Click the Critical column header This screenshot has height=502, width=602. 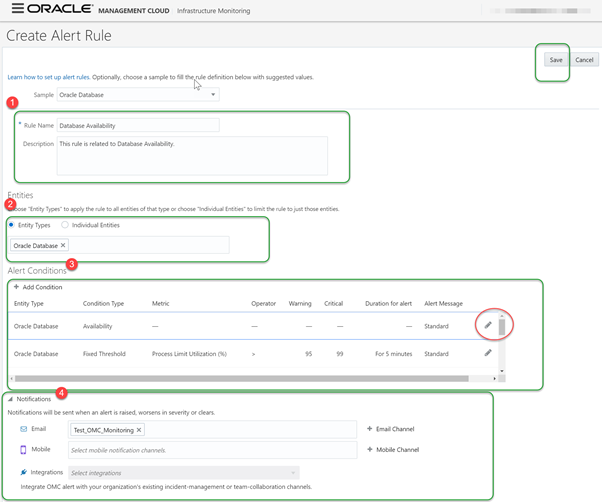pyautogui.click(x=333, y=303)
